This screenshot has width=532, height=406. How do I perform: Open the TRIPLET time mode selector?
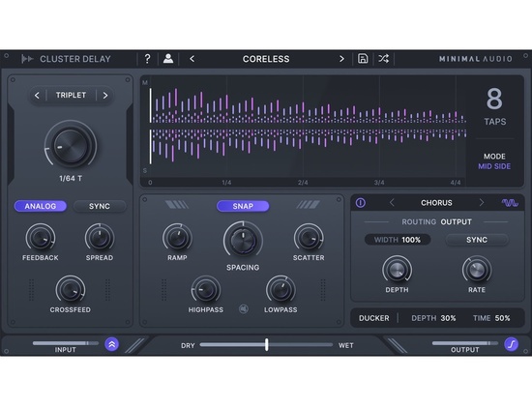coord(71,96)
